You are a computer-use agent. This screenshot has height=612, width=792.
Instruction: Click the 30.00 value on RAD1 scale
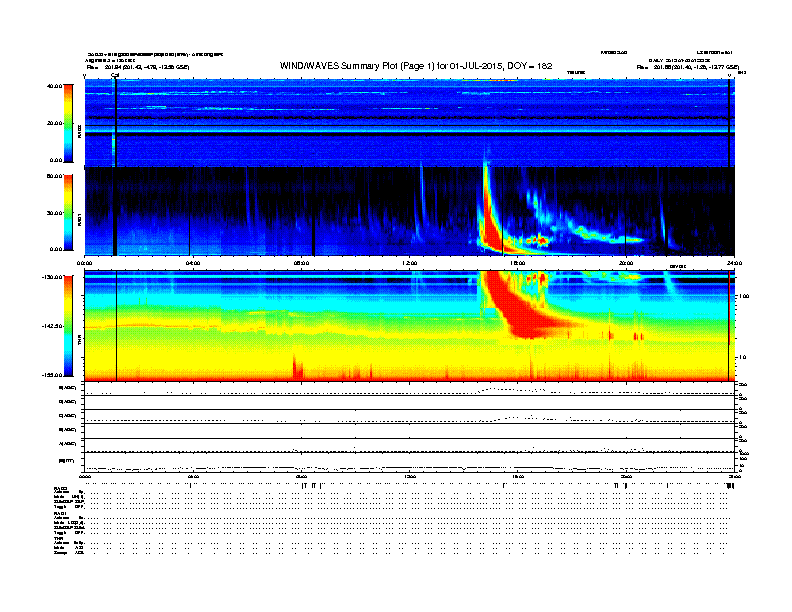[55, 213]
